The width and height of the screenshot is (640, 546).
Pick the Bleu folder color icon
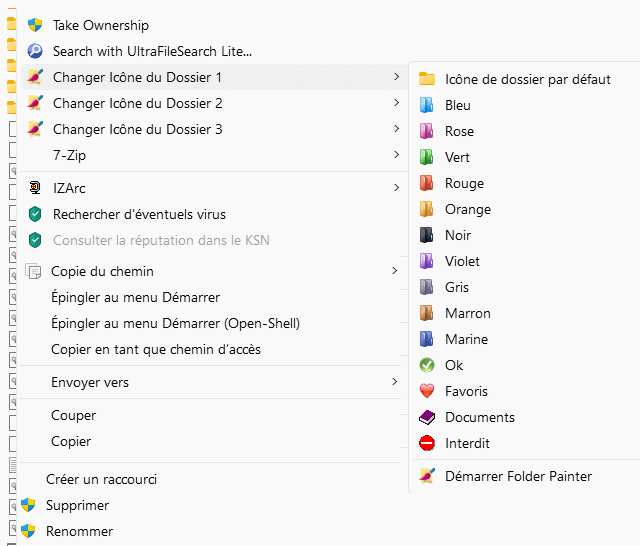click(x=427, y=105)
